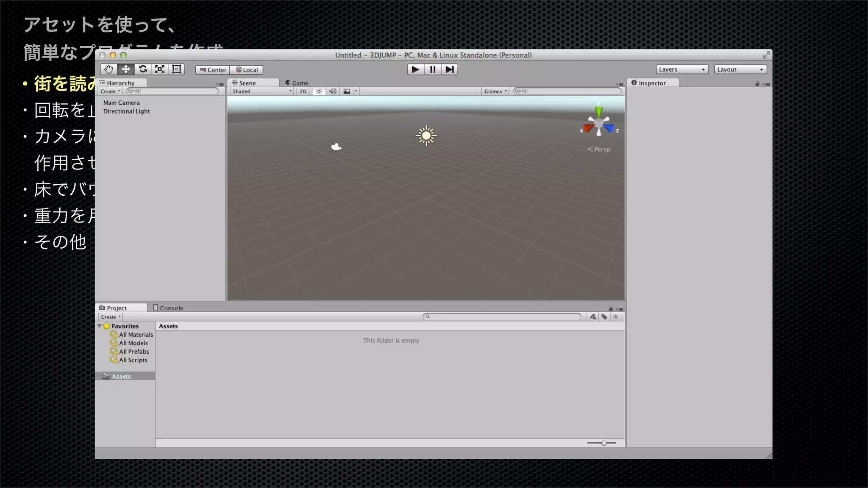Click the Step frame button
The height and width of the screenshot is (488, 868).
pos(450,69)
